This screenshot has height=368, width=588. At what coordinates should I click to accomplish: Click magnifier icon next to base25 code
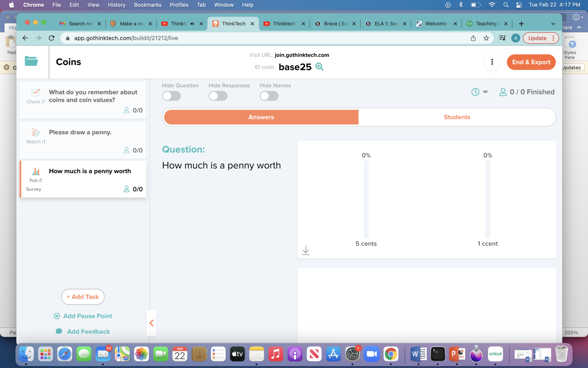click(319, 67)
